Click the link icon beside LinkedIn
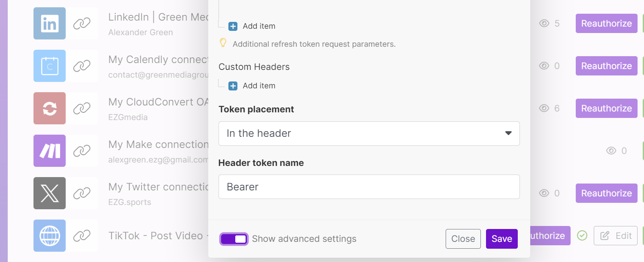Screen dimensions: 644x262 (x=82, y=24)
